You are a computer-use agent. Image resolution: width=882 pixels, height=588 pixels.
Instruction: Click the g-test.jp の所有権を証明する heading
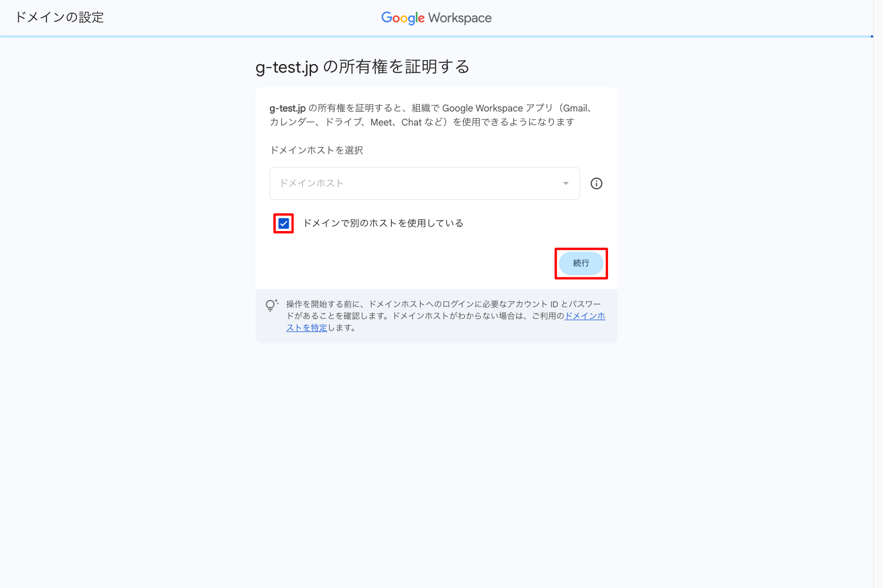pos(362,67)
